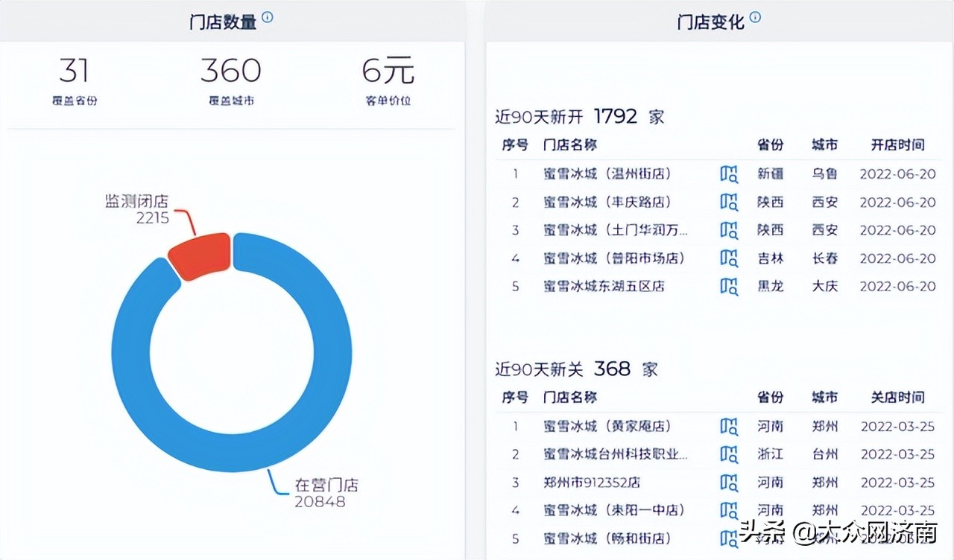
Task: Click the info icon beside 门店变化
Action: pos(755,17)
